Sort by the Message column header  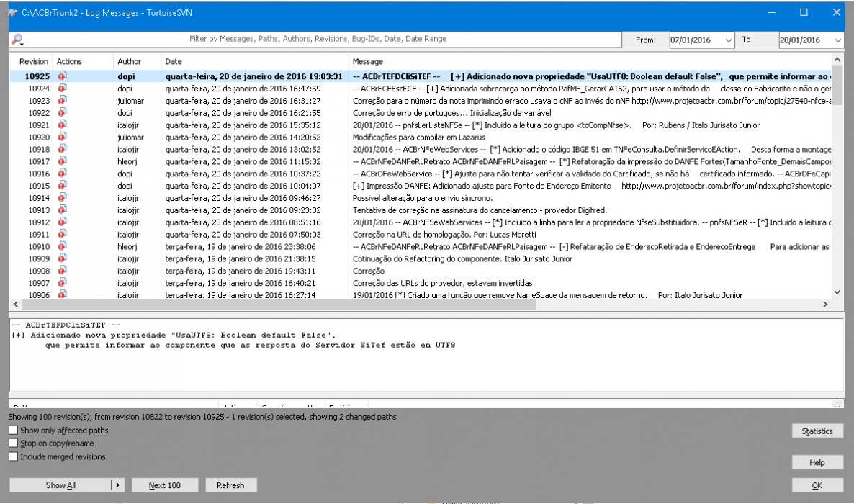[x=590, y=62]
